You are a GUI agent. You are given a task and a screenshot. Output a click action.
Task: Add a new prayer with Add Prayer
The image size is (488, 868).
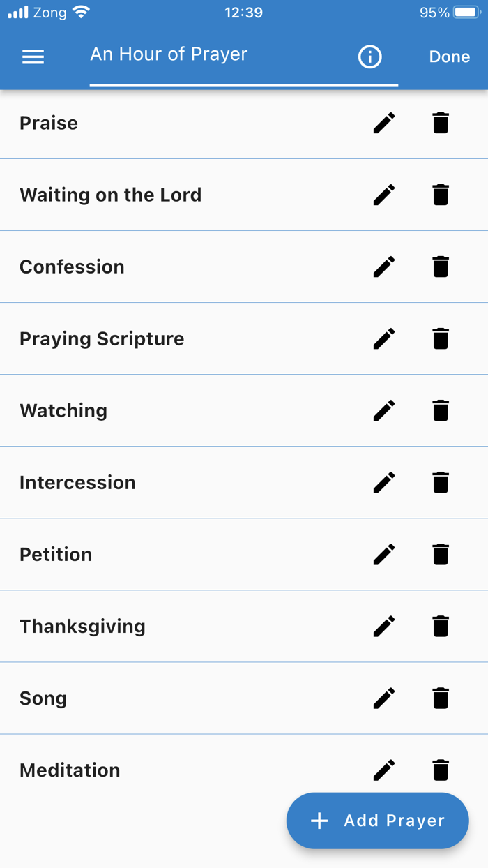pyautogui.click(x=377, y=821)
